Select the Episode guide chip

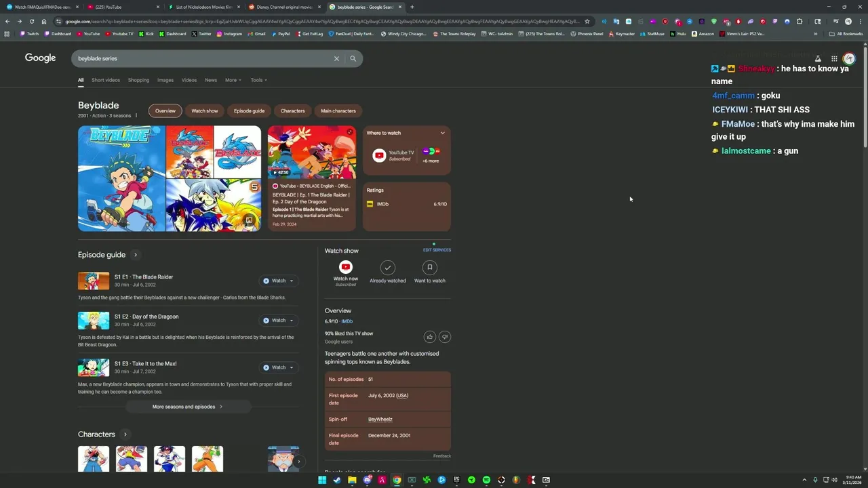pyautogui.click(x=249, y=110)
